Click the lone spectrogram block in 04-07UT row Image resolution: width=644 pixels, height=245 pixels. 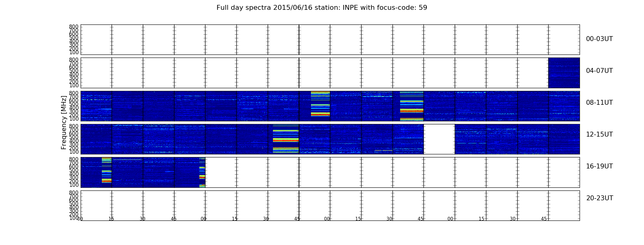coord(564,73)
